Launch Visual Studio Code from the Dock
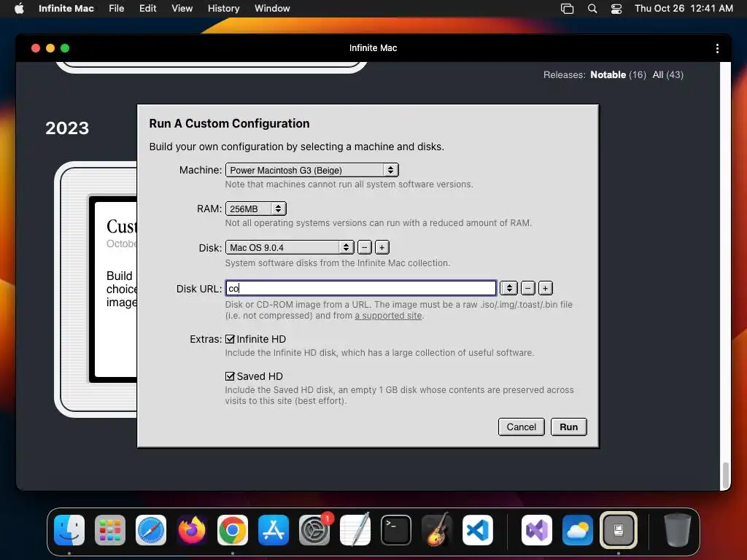 (x=478, y=529)
